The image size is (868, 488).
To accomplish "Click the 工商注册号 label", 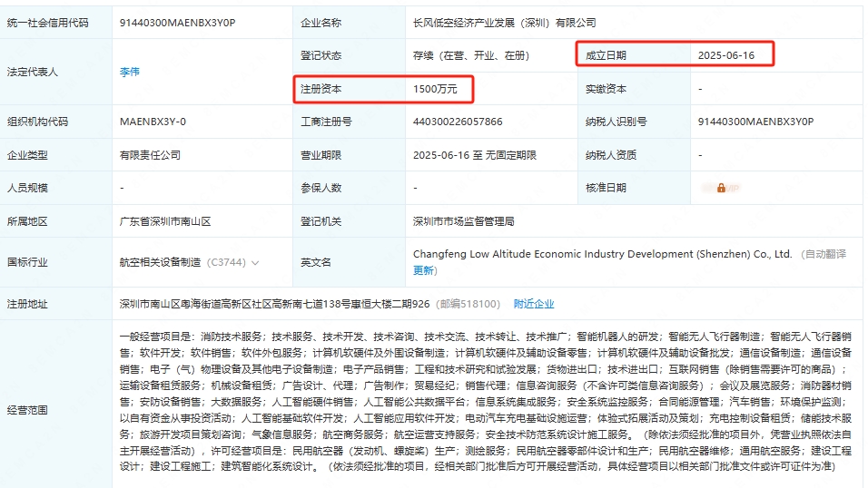I will pos(326,122).
